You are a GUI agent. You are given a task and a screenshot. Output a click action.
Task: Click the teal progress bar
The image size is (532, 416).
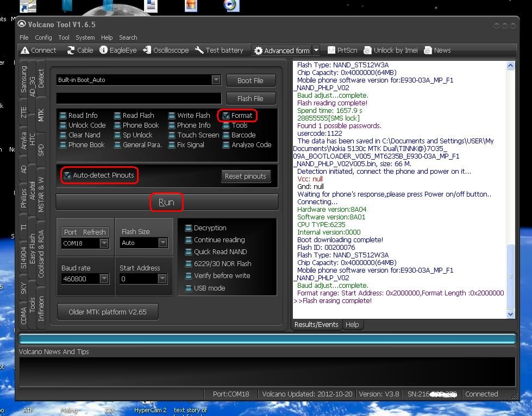266,339
